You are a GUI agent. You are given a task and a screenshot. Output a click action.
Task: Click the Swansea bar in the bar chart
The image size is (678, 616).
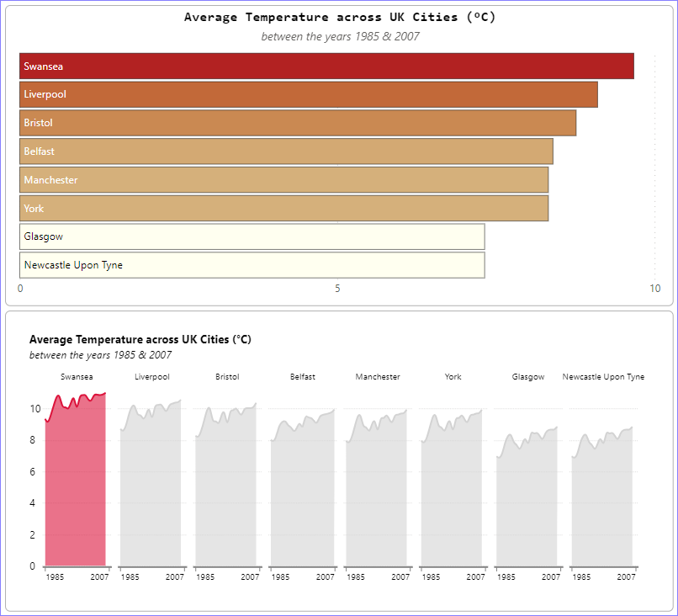[x=326, y=66]
